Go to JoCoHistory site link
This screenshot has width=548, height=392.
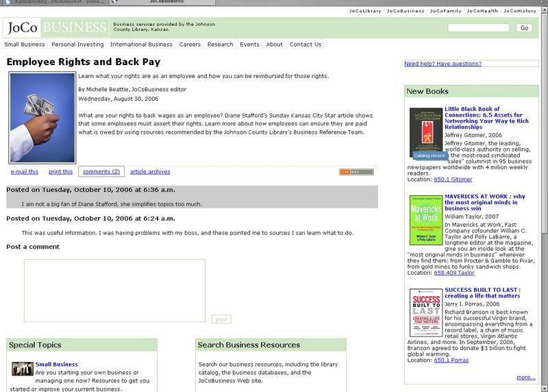pyautogui.click(x=520, y=11)
